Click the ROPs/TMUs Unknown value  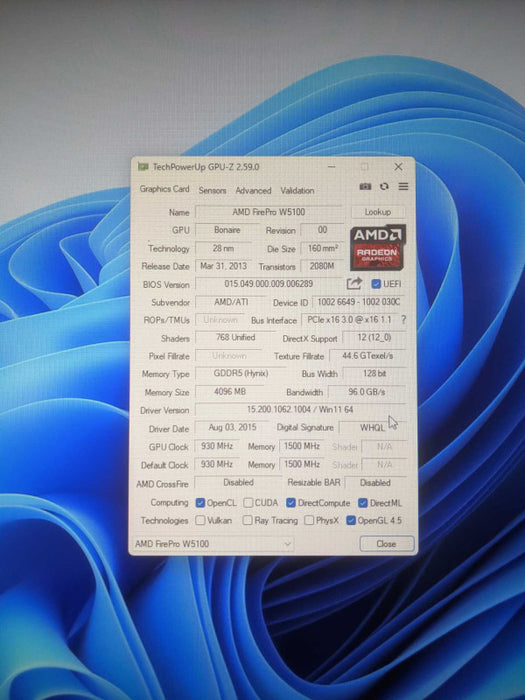221,320
